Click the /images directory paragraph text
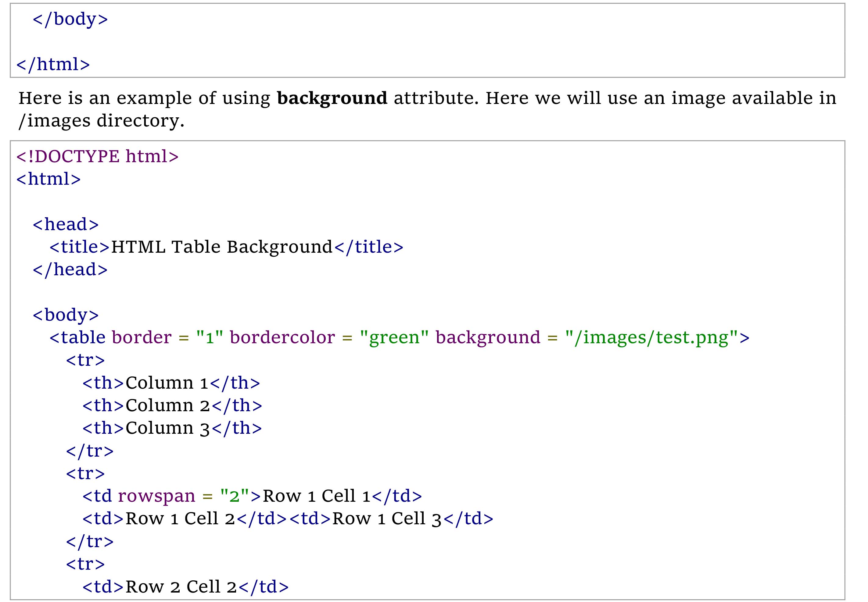 click(102, 121)
